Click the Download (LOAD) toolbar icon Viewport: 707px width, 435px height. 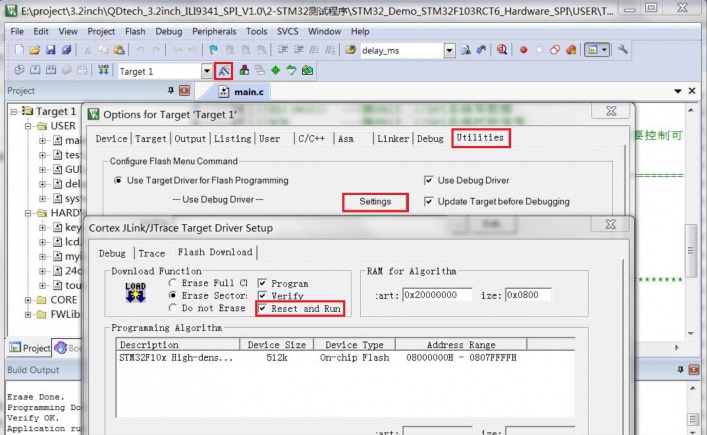pos(104,71)
